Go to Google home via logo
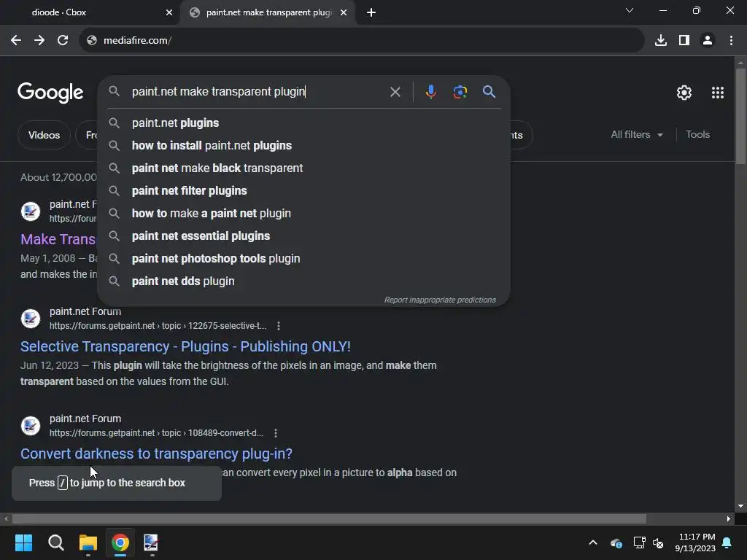 [x=50, y=93]
